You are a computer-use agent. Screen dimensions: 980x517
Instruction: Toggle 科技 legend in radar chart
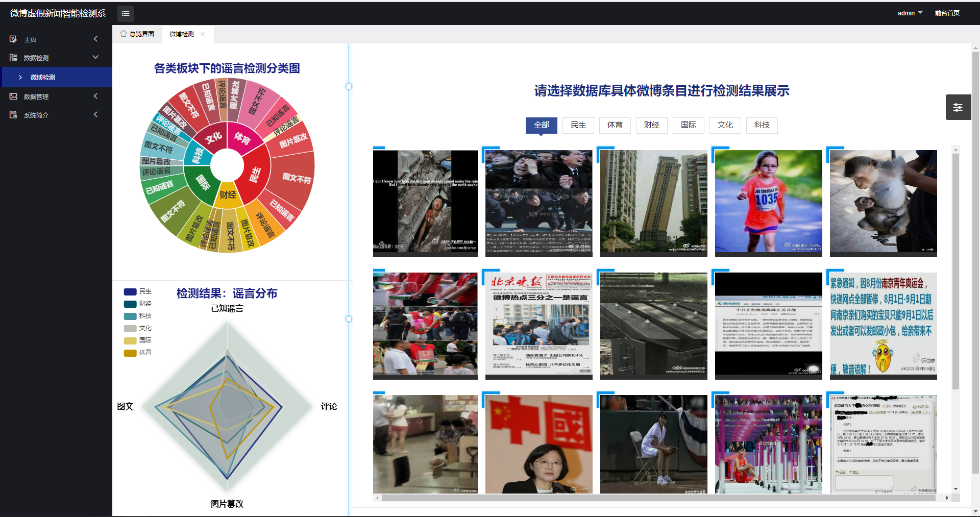point(138,316)
